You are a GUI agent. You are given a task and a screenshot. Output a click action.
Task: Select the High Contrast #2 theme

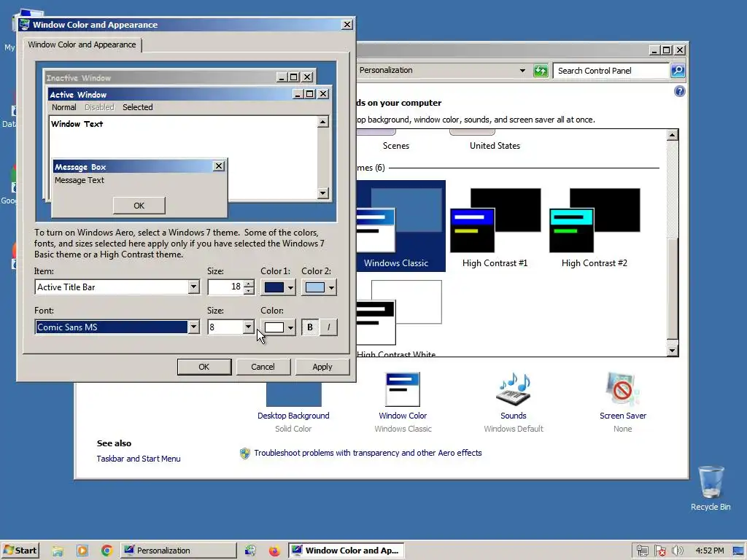tap(595, 227)
